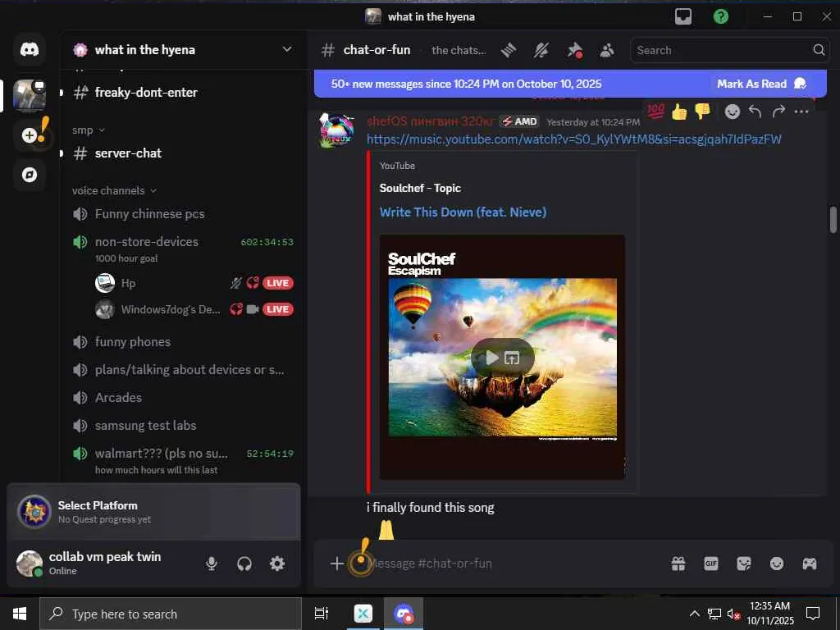The image size is (840, 630).
Task: Toggle channel notification settings bell icon
Action: coord(541,50)
